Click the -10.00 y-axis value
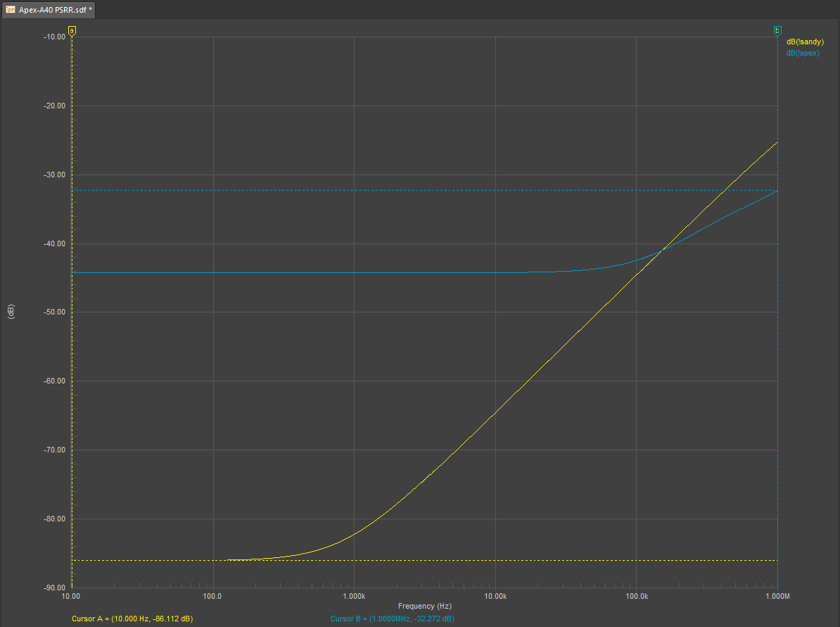The height and width of the screenshot is (627, 840). [54, 37]
